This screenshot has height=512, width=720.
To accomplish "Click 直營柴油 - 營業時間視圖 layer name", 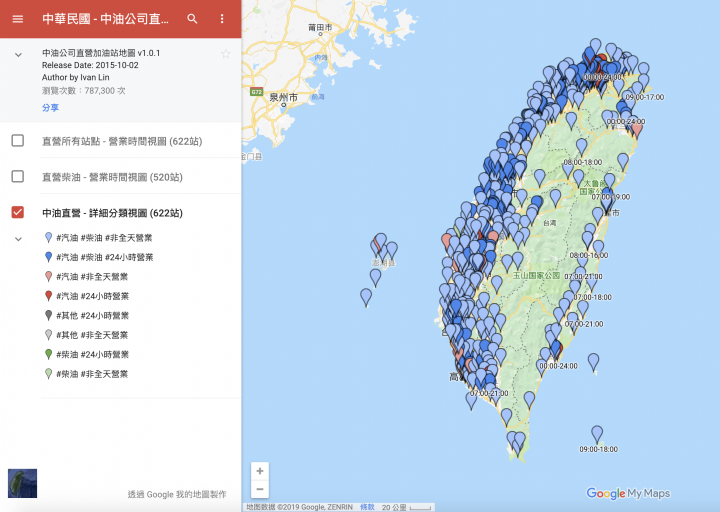I will point(112,177).
